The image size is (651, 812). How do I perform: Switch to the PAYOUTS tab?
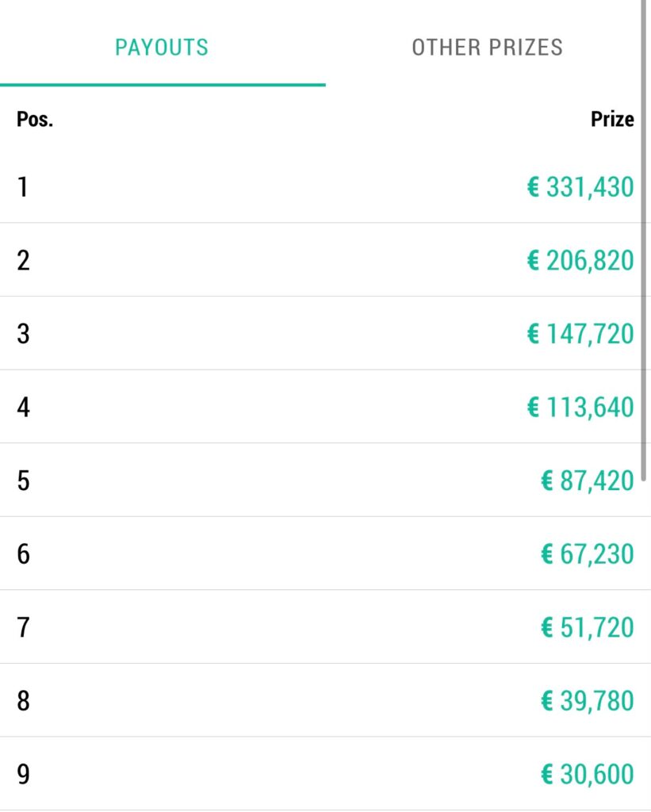click(x=162, y=47)
